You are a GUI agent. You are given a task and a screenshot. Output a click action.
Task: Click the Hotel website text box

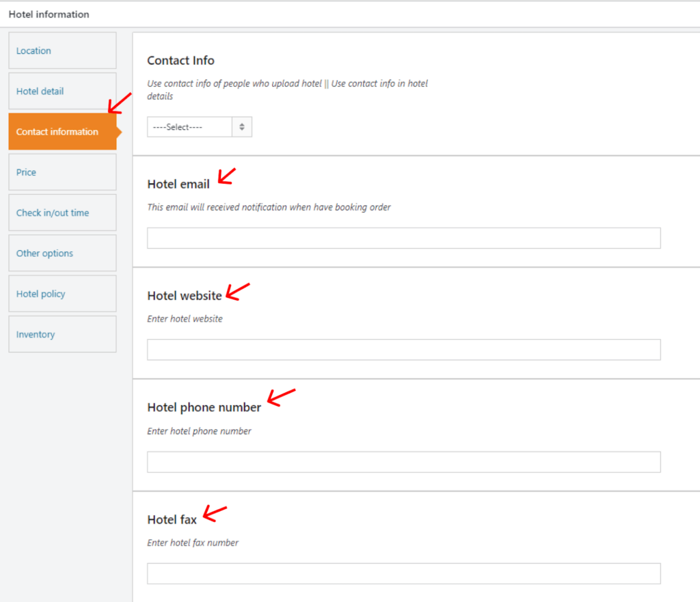click(x=403, y=349)
